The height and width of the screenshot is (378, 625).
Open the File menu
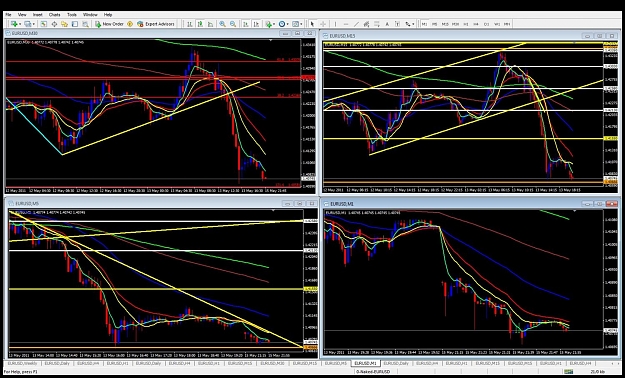coord(8,15)
